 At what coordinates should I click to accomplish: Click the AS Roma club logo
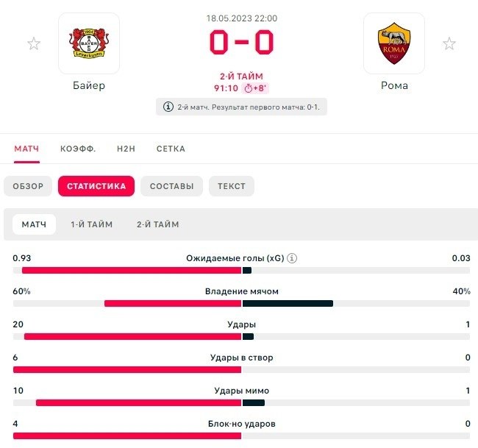(394, 43)
